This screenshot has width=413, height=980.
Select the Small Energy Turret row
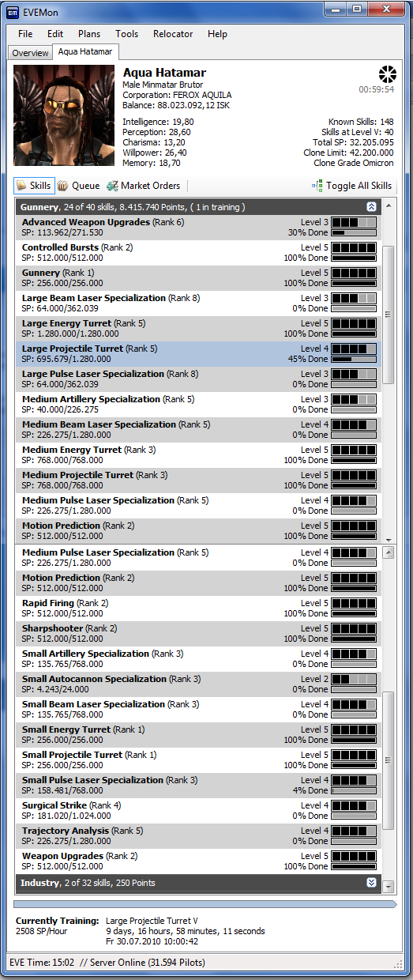[198, 735]
